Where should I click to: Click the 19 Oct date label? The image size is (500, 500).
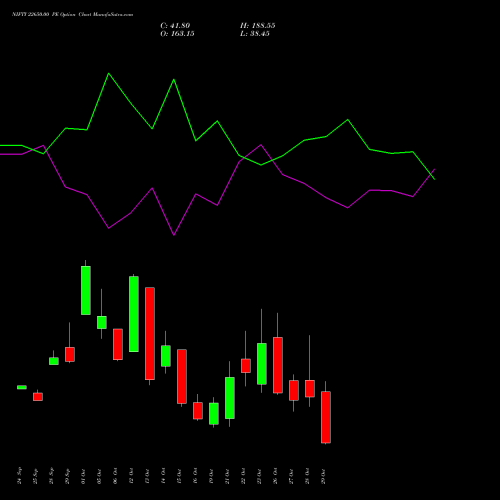(212, 476)
